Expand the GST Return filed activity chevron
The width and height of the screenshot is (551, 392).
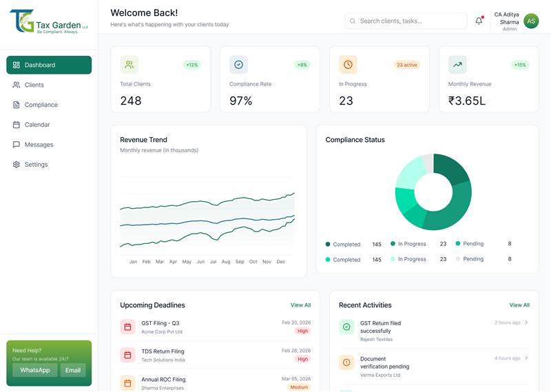[527, 322]
